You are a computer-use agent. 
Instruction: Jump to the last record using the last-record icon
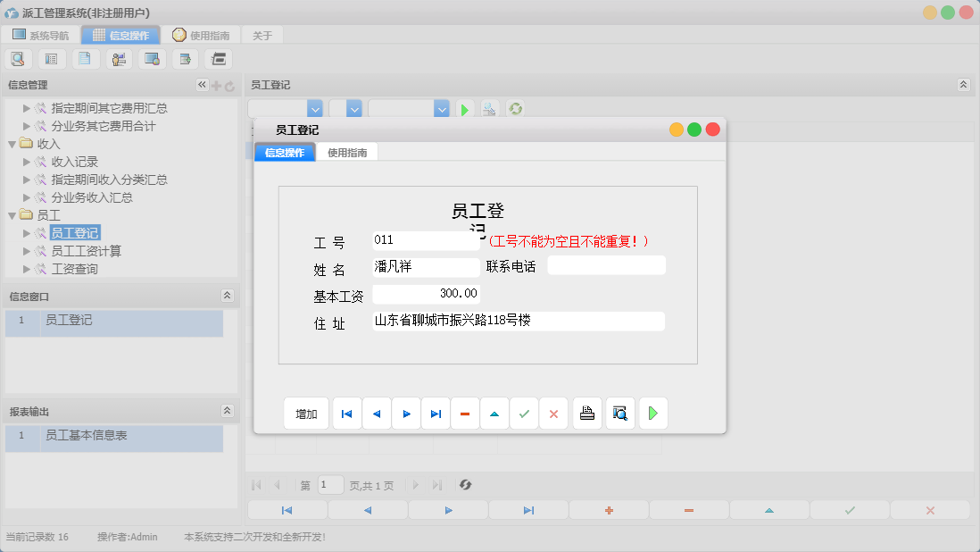[436, 413]
